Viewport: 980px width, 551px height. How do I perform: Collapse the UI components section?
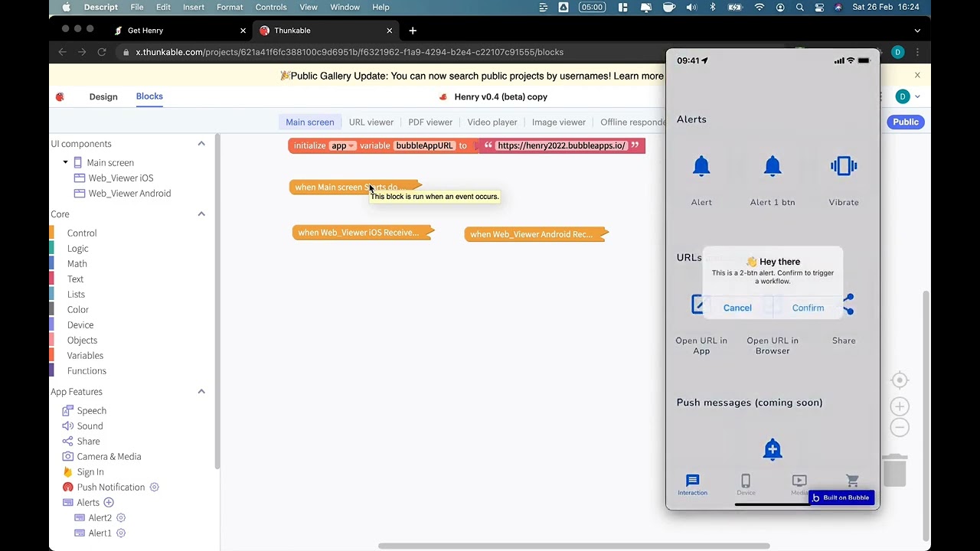pyautogui.click(x=201, y=144)
